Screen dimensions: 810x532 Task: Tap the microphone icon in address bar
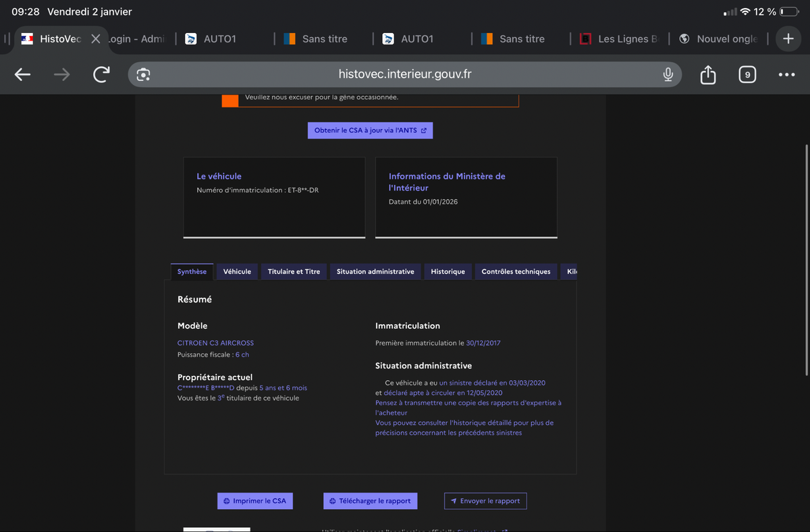point(668,74)
